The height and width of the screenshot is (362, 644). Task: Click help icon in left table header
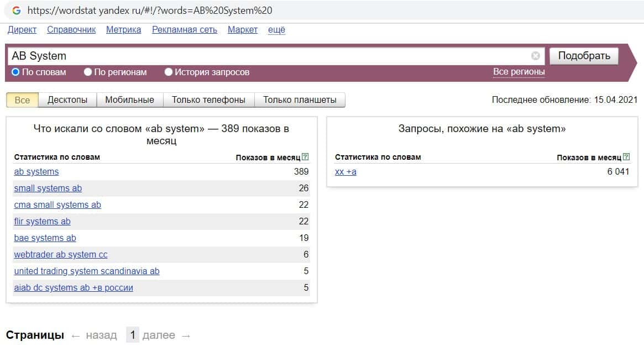(306, 157)
